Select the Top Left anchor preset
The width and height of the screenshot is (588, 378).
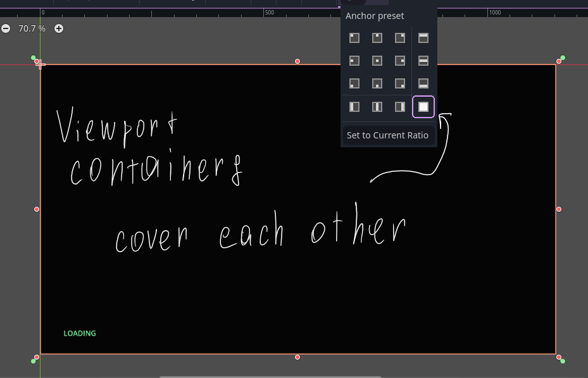(x=354, y=38)
